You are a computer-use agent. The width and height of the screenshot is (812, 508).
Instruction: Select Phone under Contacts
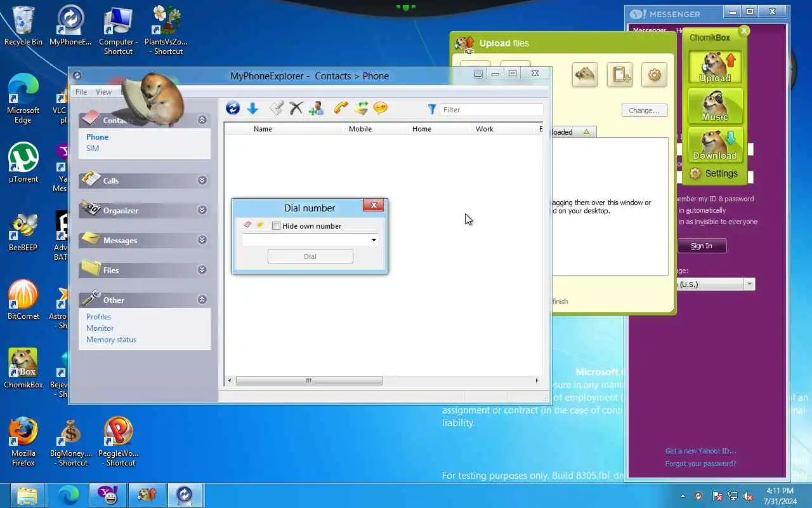click(98, 137)
